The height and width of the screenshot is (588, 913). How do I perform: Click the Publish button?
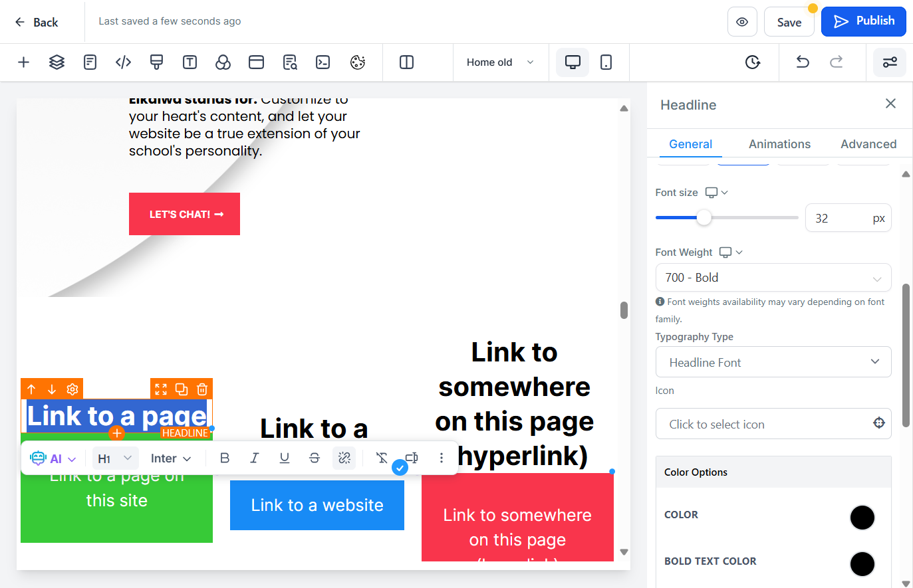pyautogui.click(x=864, y=21)
